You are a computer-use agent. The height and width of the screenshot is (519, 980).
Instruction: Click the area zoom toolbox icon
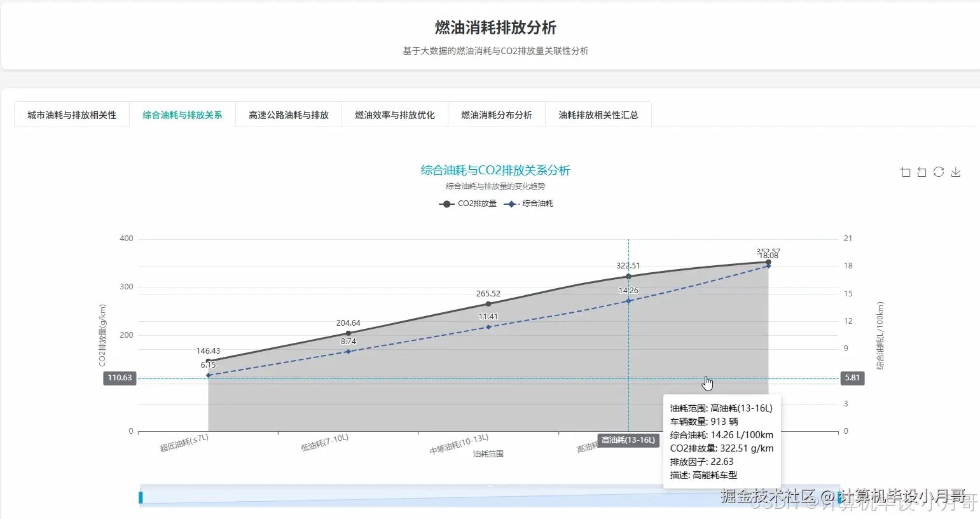click(906, 172)
